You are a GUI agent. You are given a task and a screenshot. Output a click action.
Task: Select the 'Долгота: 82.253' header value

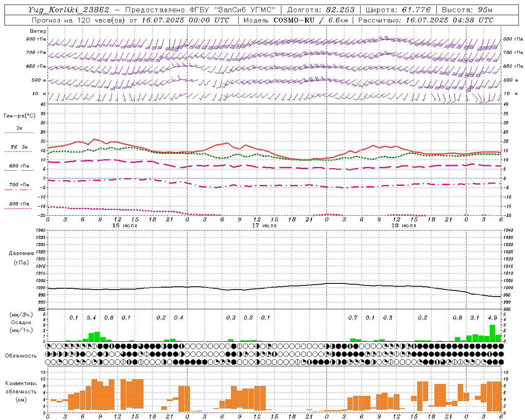click(x=322, y=10)
